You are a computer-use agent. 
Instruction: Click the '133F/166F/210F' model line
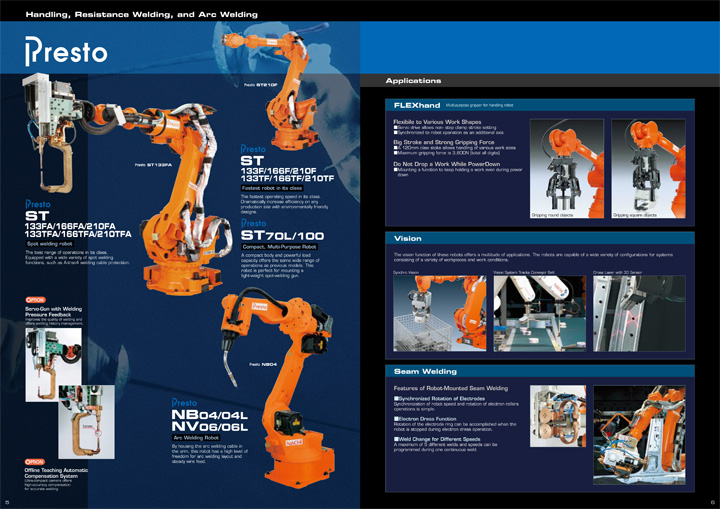(x=279, y=170)
